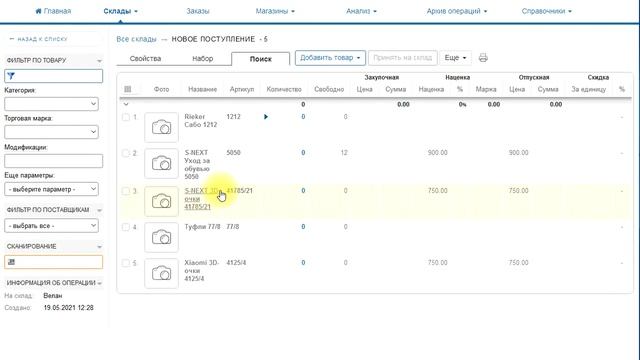Viewport: 640px width, 360px height.
Task: Expand the totals row chevron
Action: click(x=126, y=104)
